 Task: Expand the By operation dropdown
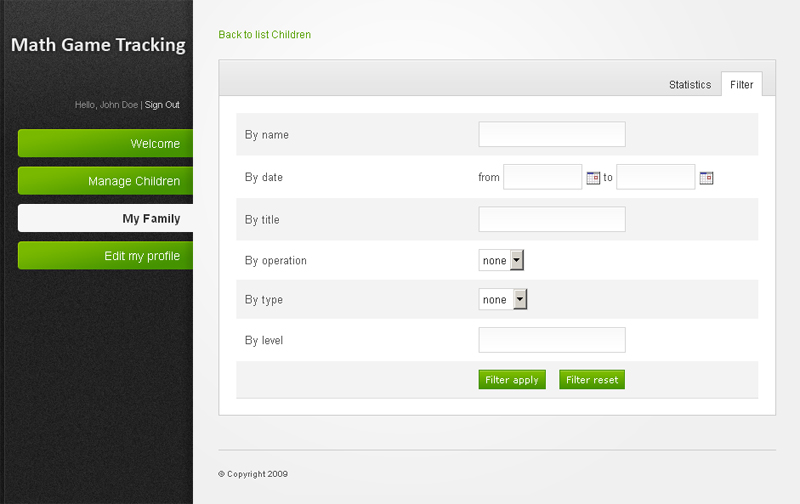click(501, 260)
